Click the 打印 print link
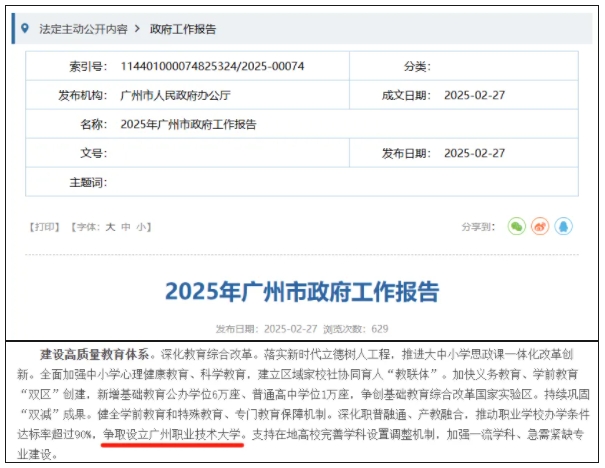 (45, 227)
